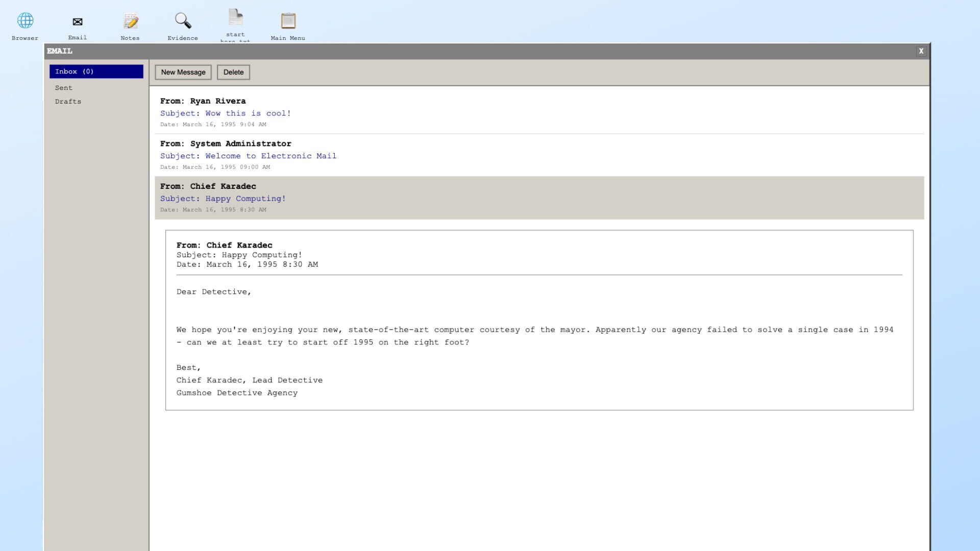Screen dimensions: 980x551
Task: Open the Evidence magnifying glass icon
Action: [183, 21]
